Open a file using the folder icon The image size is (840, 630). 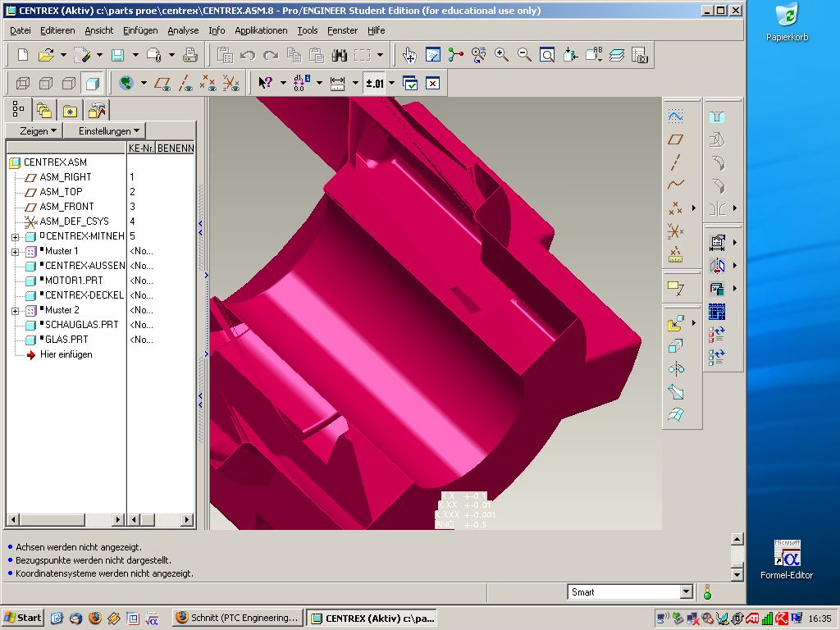[x=46, y=55]
